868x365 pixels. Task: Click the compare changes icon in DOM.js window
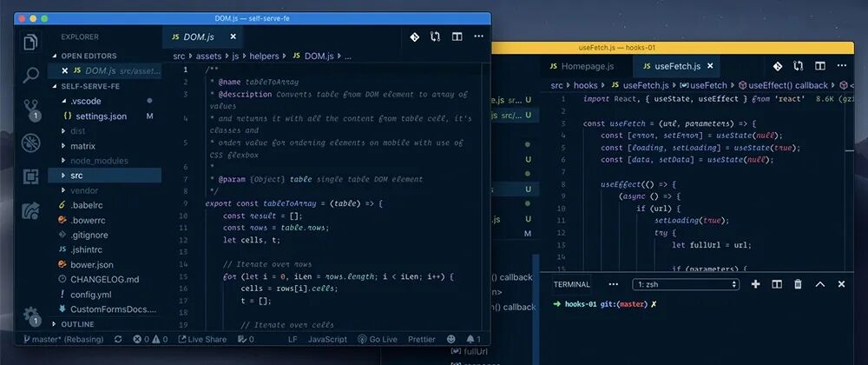pos(435,36)
